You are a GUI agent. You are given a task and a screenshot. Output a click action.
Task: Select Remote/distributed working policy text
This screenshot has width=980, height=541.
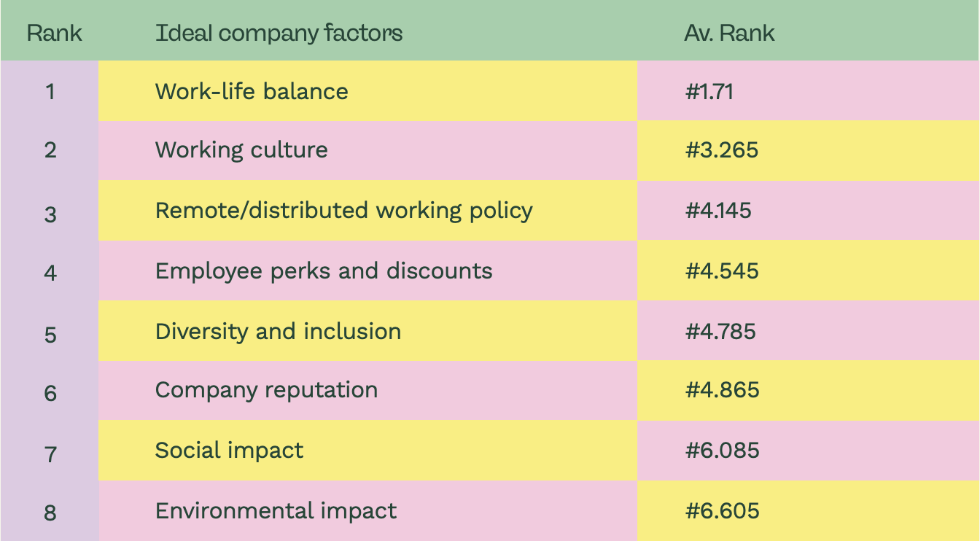pyautogui.click(x=343, y=211)
